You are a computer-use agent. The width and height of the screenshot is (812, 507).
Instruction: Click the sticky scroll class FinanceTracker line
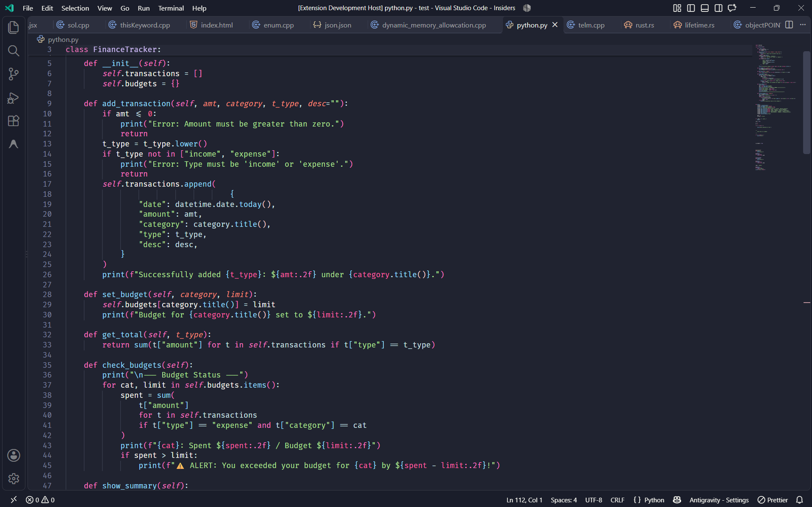390,50
